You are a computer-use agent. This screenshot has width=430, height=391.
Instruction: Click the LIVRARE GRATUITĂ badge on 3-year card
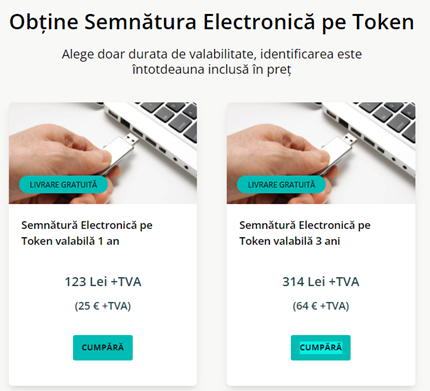(x=281, y=185)
